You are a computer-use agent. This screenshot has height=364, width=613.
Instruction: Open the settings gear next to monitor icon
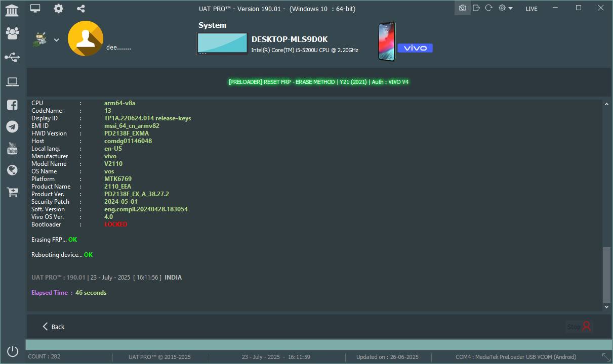(59, 9)
